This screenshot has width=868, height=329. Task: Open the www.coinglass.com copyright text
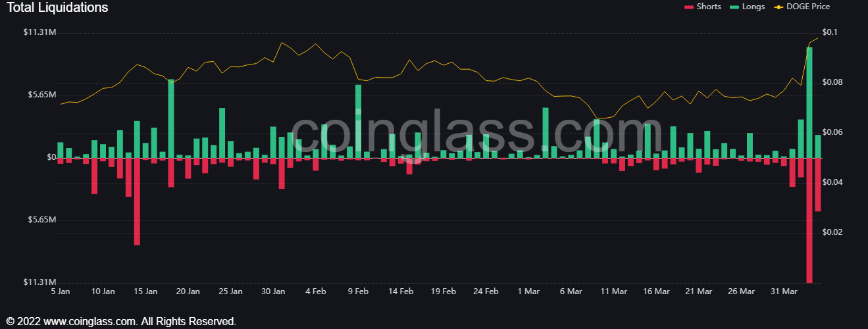pyautogui.click(x=121, y=322)
